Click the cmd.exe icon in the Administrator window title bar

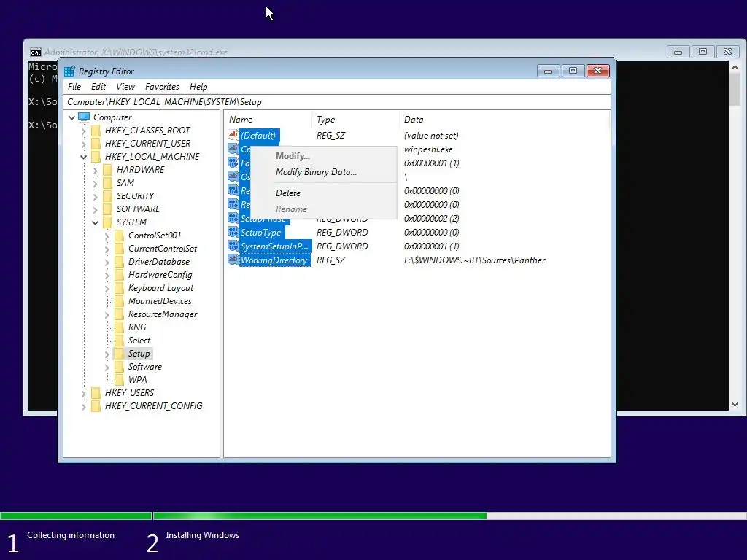35,52
